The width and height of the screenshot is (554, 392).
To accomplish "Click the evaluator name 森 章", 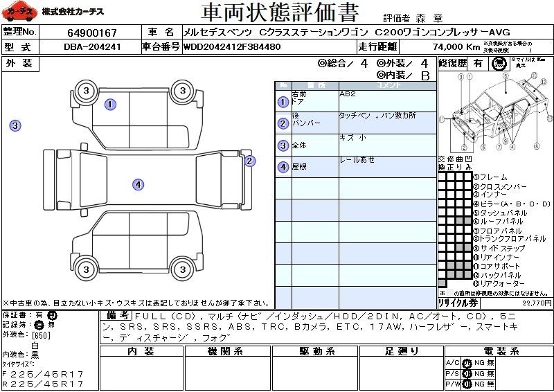I will click(429, 18).
